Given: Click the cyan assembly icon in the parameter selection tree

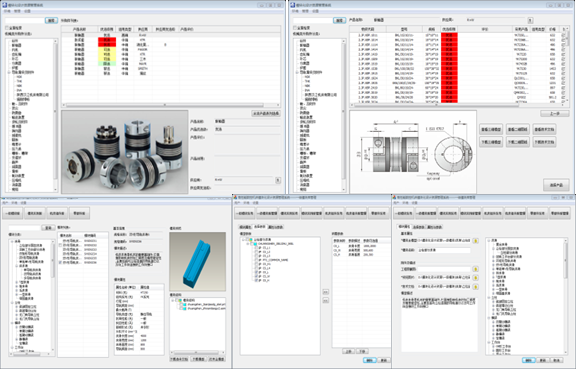Looking at the screenshot, I should pos(255,244).
